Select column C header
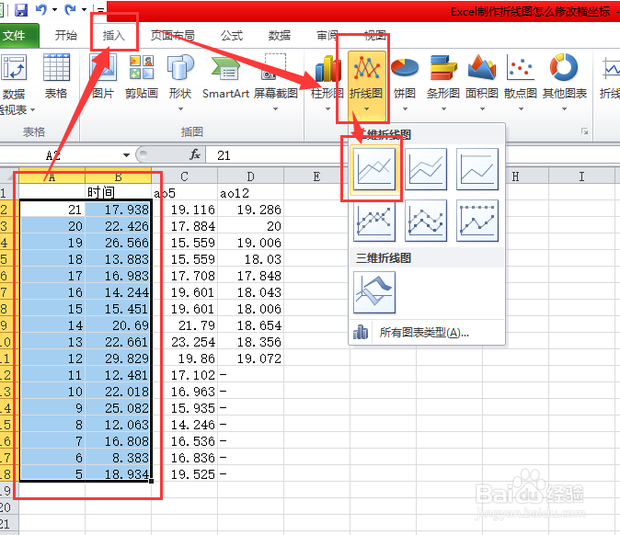Screen dimensions: 620x535 184,176
